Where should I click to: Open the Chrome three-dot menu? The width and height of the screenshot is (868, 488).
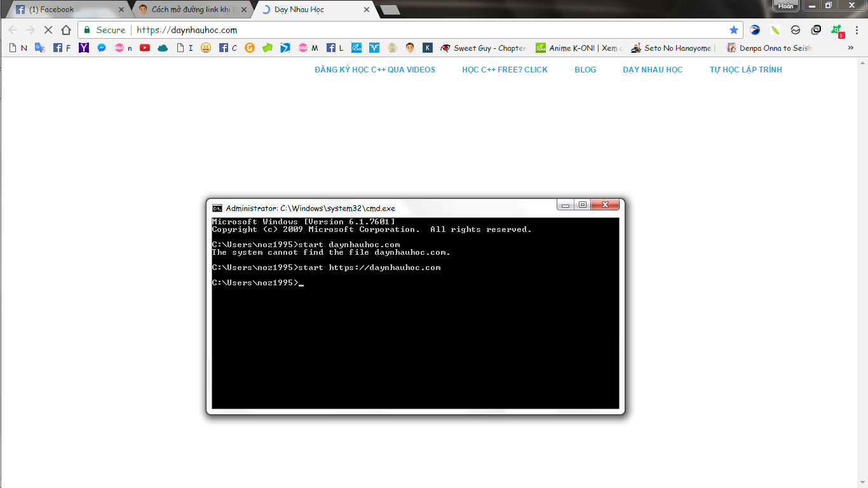(x=857, y=30)
